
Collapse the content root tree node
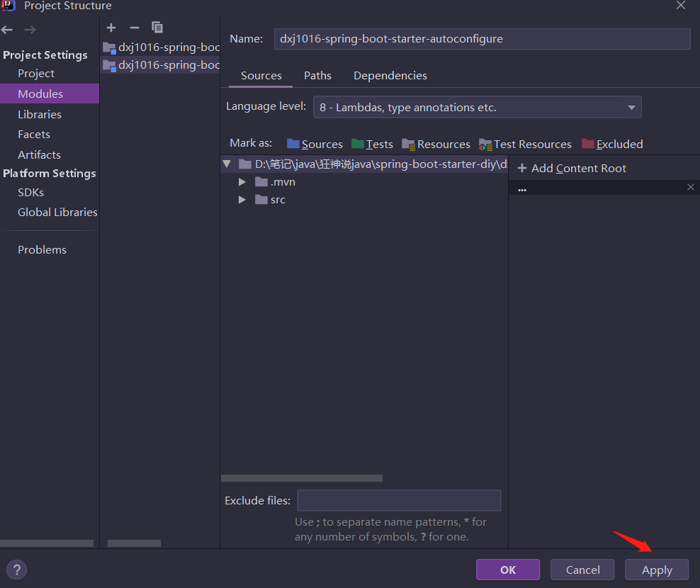click(x=227, y=164)
